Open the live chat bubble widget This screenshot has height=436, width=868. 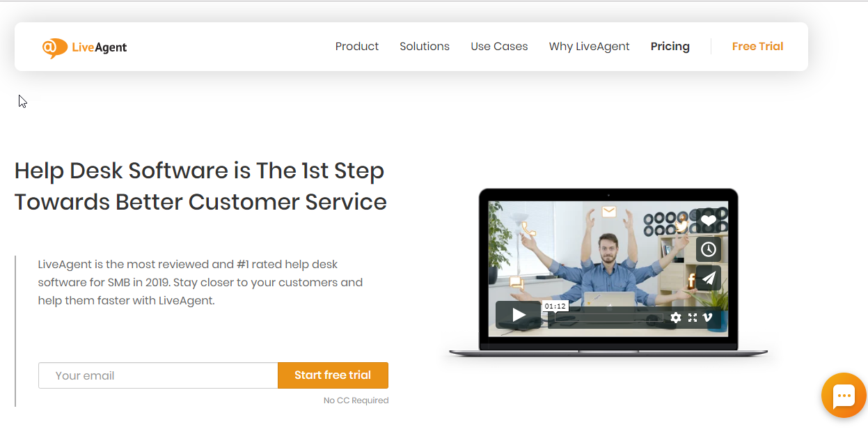(844, 396)
